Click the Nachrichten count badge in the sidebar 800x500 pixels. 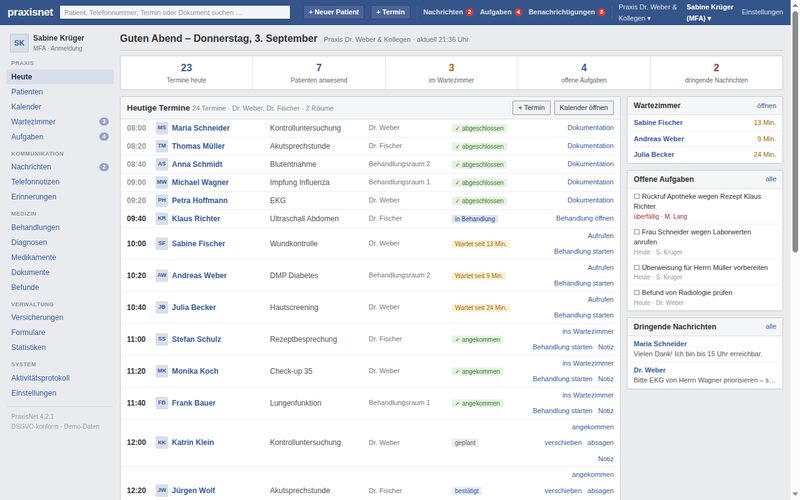pyautogui.click(x=104, y=167)
